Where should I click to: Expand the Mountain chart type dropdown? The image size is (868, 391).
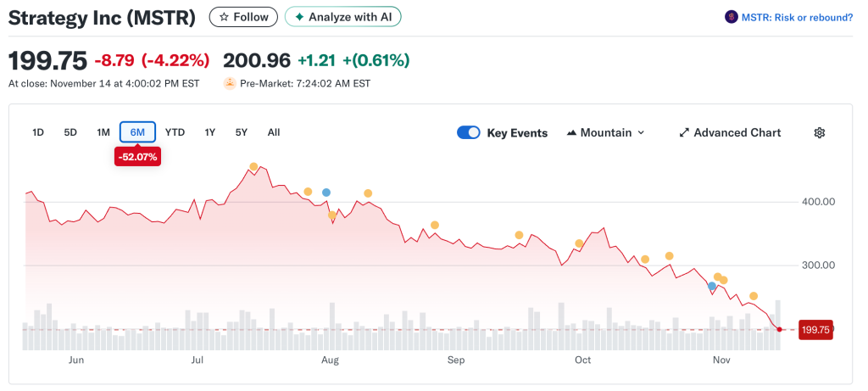click(x=641, y=133)
